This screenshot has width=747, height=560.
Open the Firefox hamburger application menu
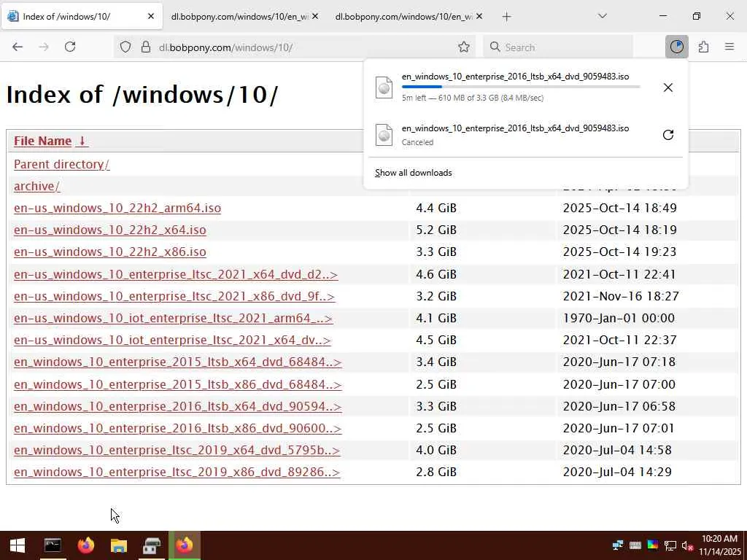pyautogui.click(x=729, y=47)
